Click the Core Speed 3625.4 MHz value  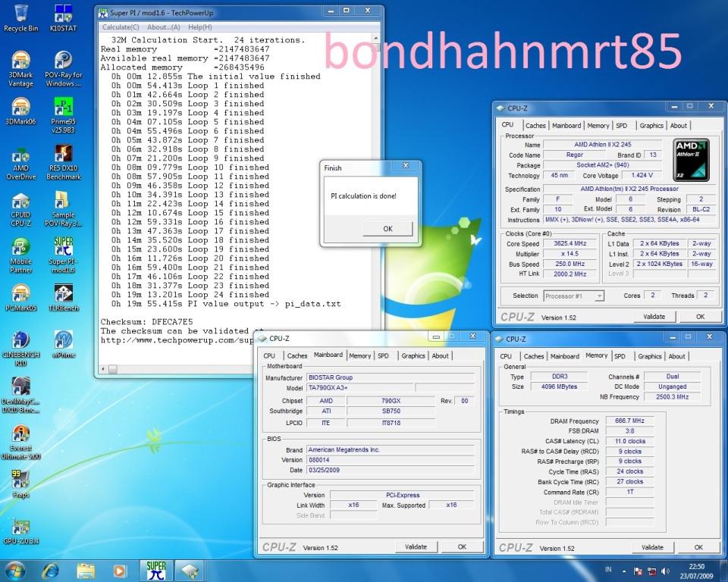(570, 243)
